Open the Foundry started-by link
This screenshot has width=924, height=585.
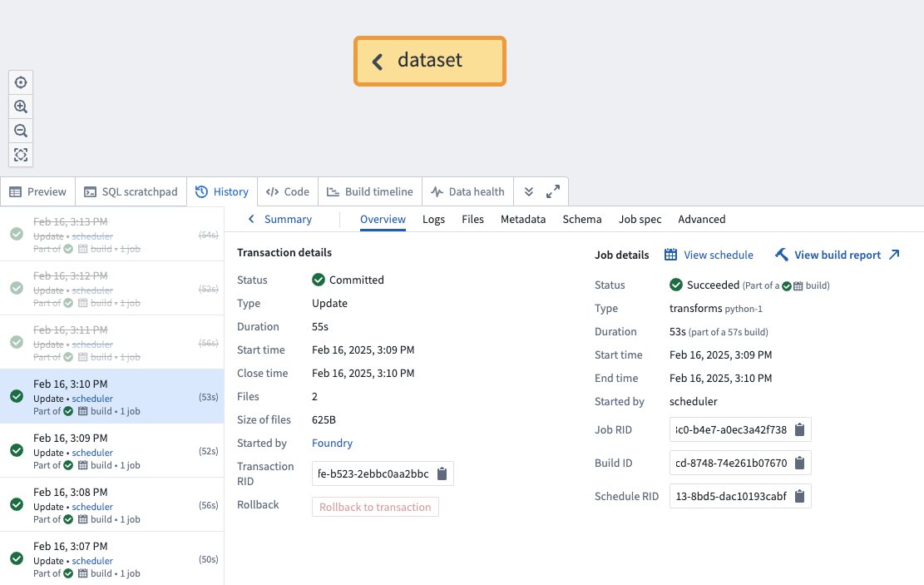332,443
